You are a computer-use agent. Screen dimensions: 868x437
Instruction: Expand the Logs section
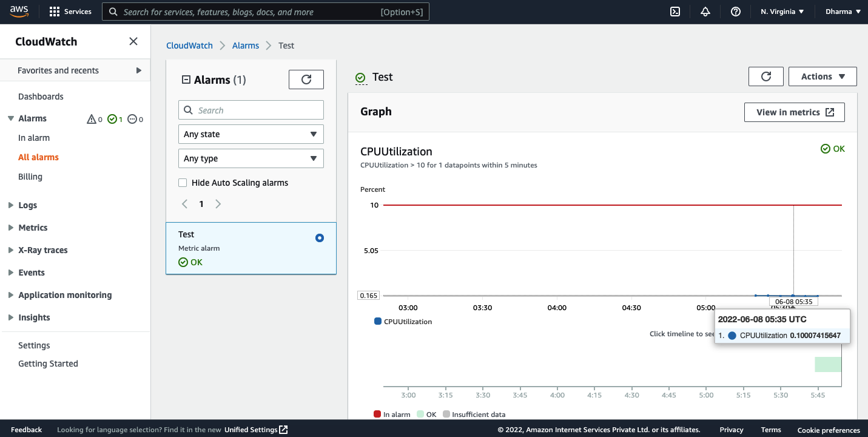[x=11, y=205]
